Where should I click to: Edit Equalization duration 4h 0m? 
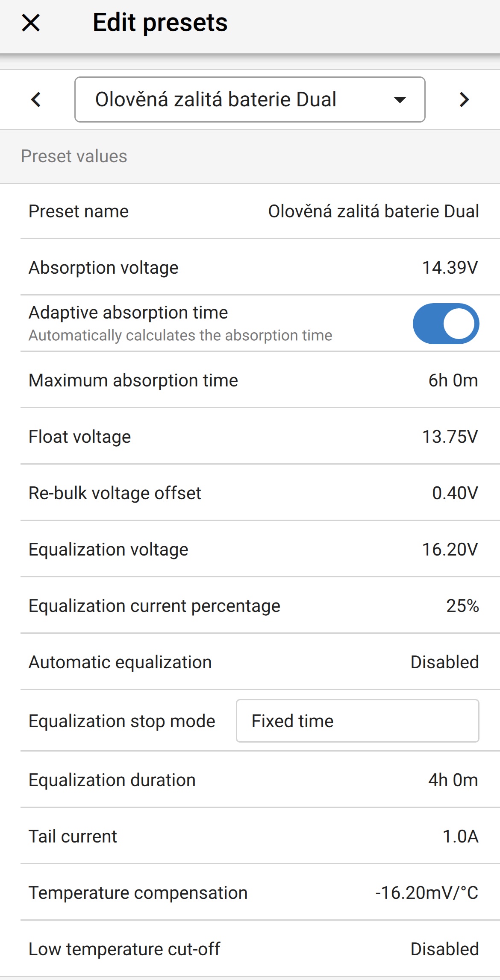coord(453,780)
